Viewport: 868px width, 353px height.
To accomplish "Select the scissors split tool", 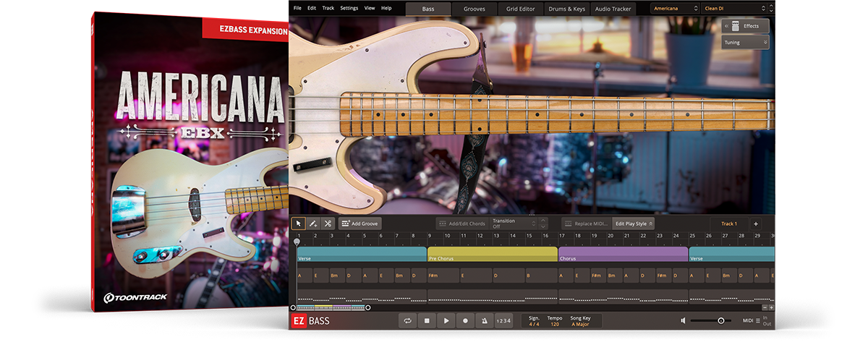I will pos(328,224).
